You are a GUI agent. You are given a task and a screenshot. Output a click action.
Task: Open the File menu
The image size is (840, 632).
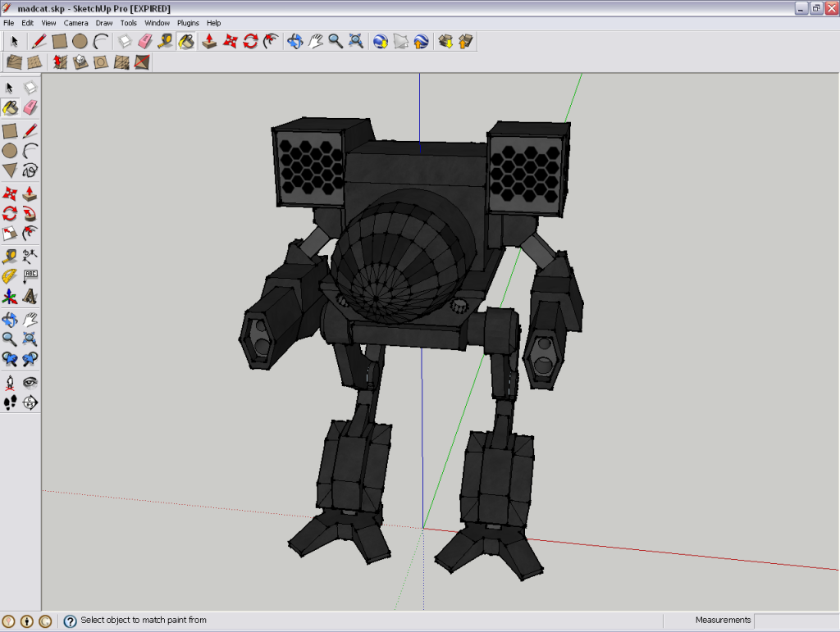8,23
